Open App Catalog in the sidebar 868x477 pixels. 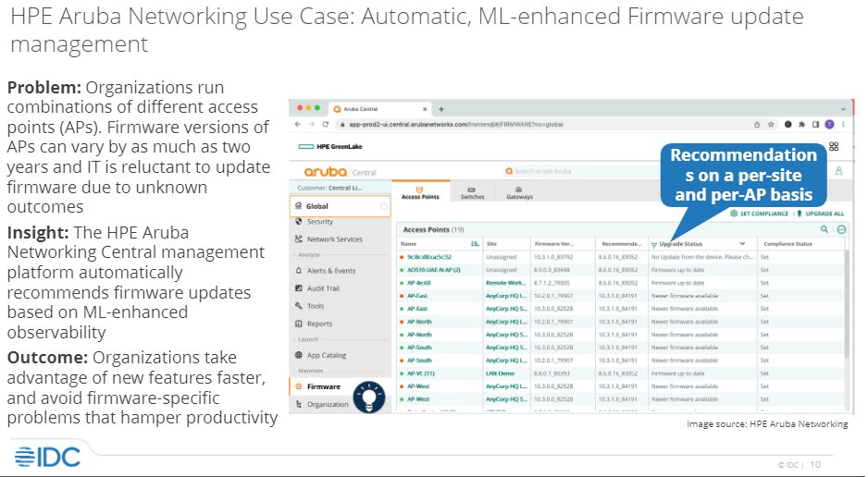pos(326,355)
